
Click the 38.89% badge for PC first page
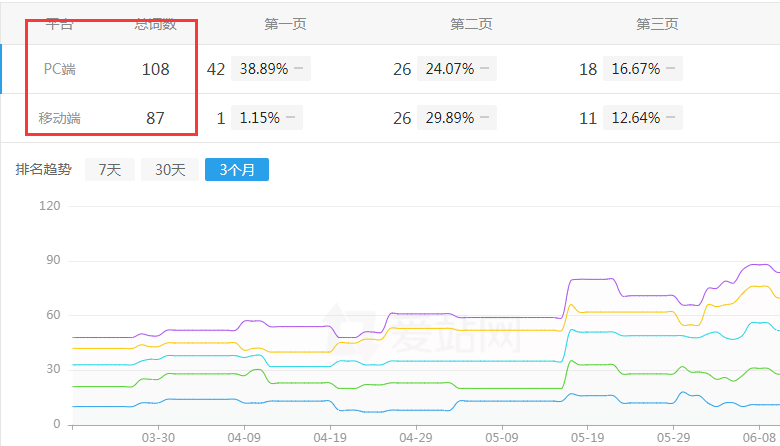tap(263, 69)
